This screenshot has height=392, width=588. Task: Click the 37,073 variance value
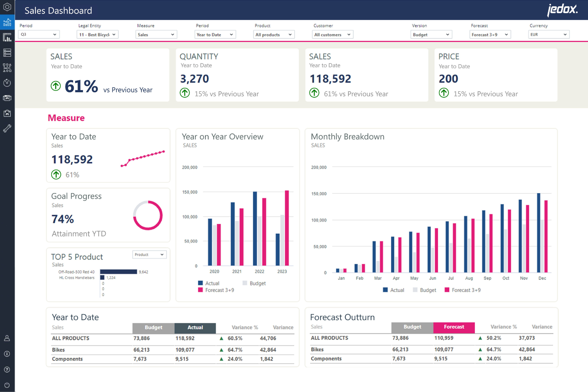click(527, 338)
